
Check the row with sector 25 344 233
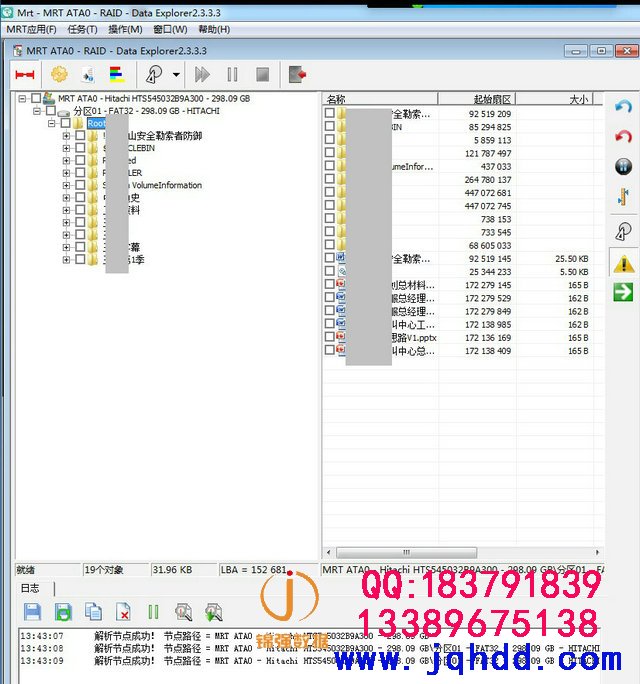point(330,271)
